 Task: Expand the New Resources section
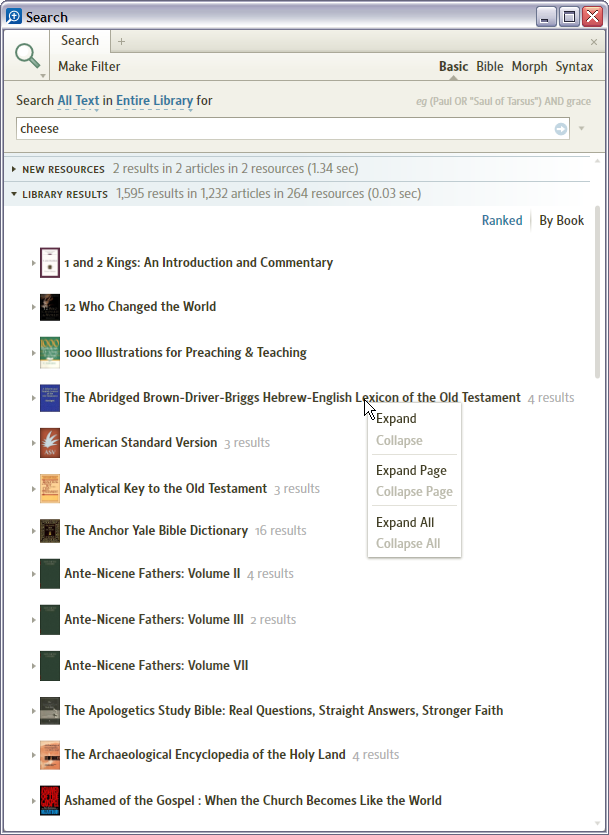(x=14, y=169)
